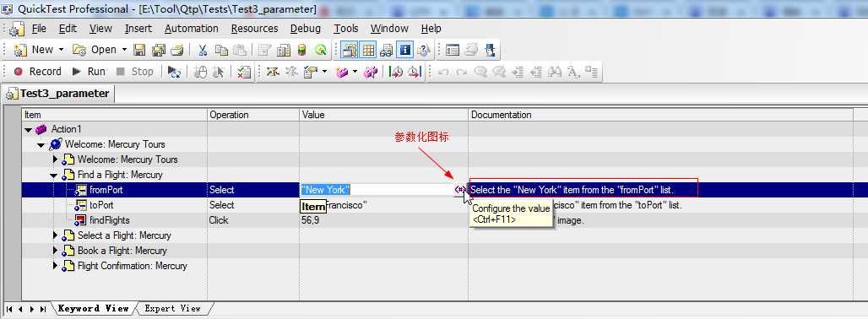Collapse the Welcome: Mercury Tours browser node
Image resolution: width=868 pixels, height=319 pixels.
[x=41, y=145]
